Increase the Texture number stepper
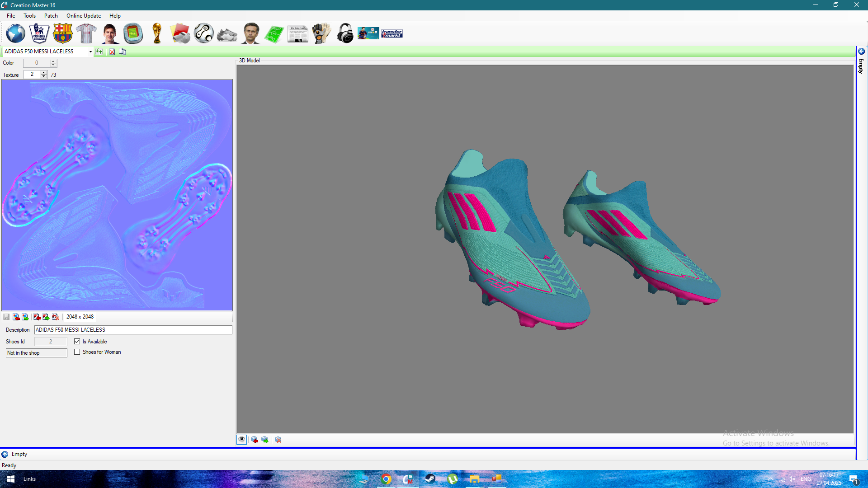868x488 pixels. [x=44, y=72]
